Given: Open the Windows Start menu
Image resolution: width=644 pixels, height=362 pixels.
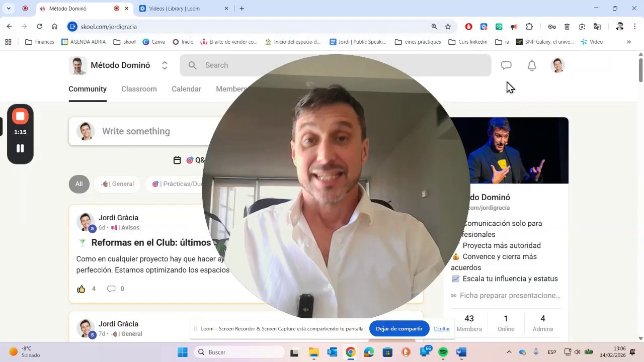Looking at the screenshot, I should [x=183, y=352].
